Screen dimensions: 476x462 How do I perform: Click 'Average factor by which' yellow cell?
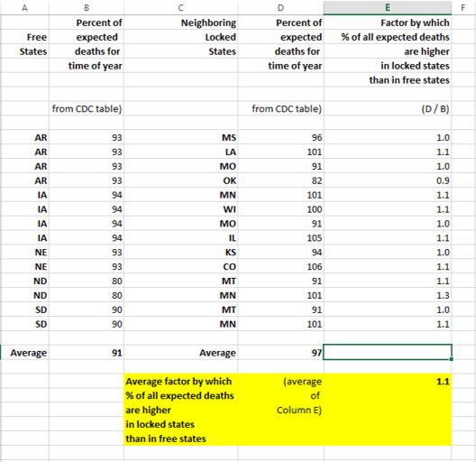click(181, 381)
